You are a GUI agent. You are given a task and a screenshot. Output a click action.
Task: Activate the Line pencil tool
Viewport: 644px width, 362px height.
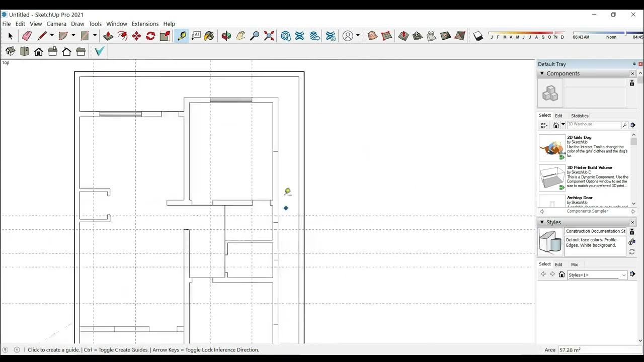coord(42,36)
